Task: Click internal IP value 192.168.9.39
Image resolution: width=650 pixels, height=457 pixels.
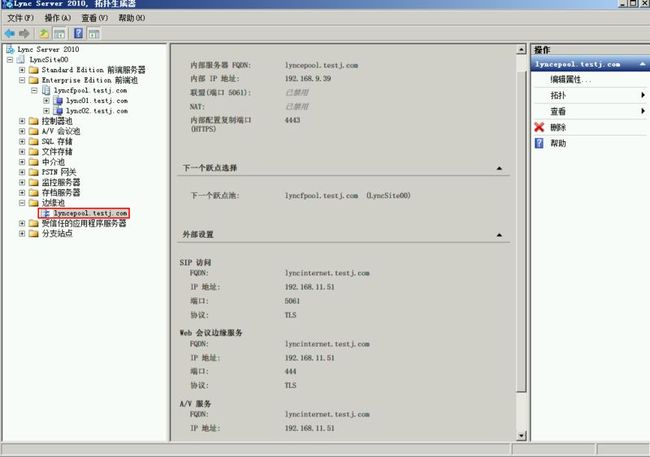Action: point(308,78)
